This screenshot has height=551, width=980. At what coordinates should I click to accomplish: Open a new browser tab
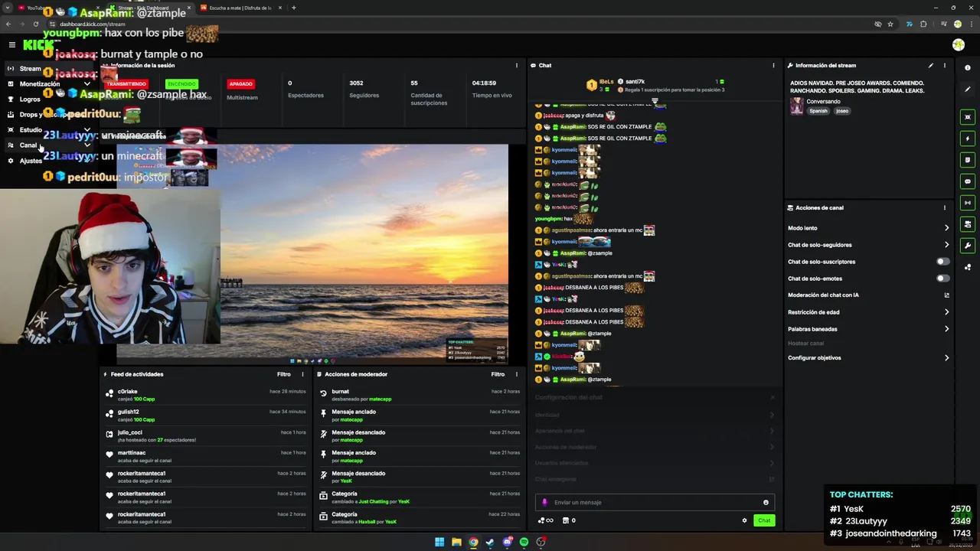tap(294, 8)
